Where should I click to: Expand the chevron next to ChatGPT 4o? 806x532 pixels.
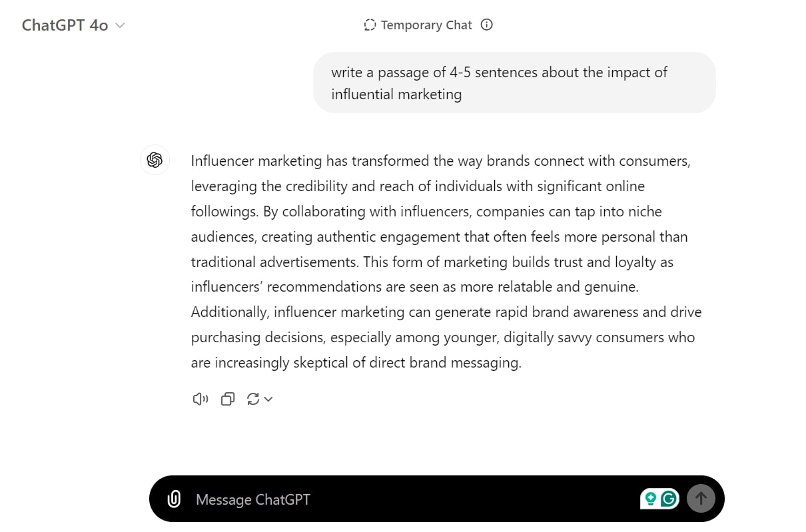pyautogui.click(x=120, y=25)
